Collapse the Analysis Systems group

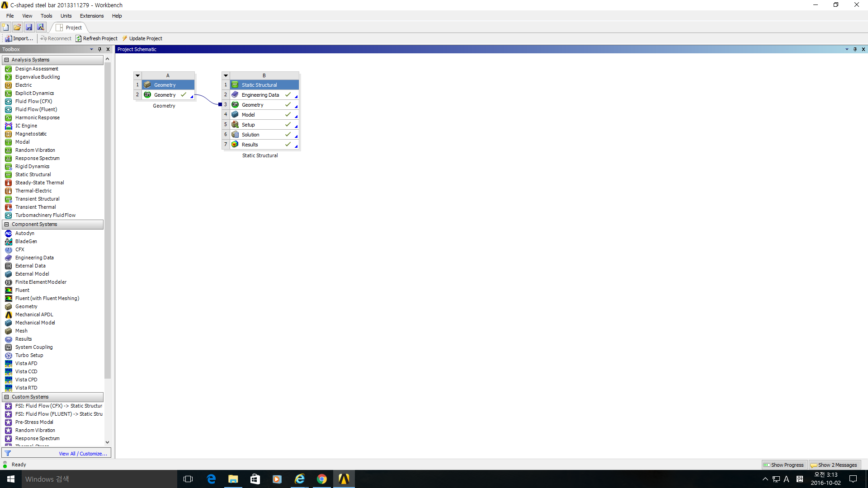tap(6, 60)
